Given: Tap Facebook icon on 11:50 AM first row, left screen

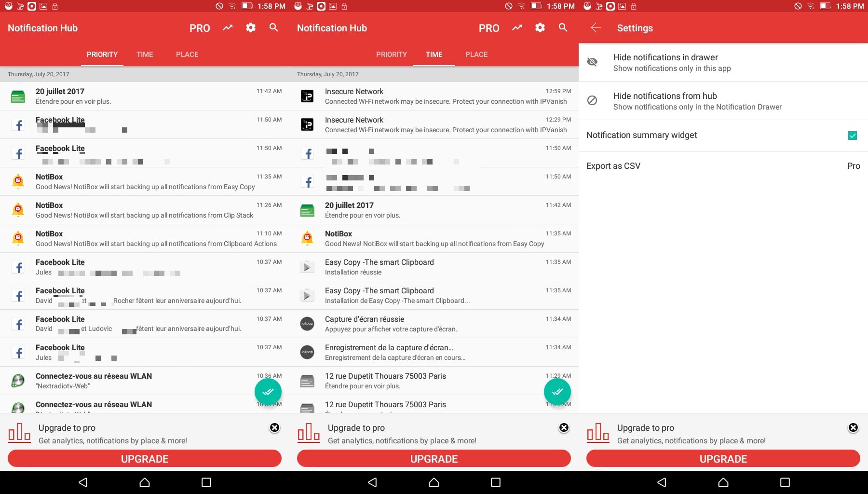Looking at the screenshot, I should (x=18, y=124).
